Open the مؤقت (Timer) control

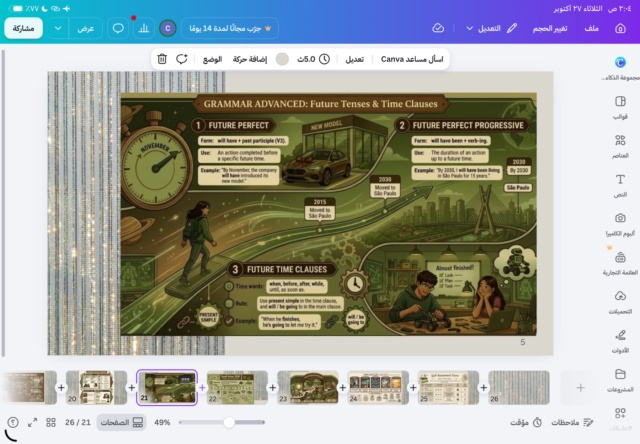tap(526, 422)
